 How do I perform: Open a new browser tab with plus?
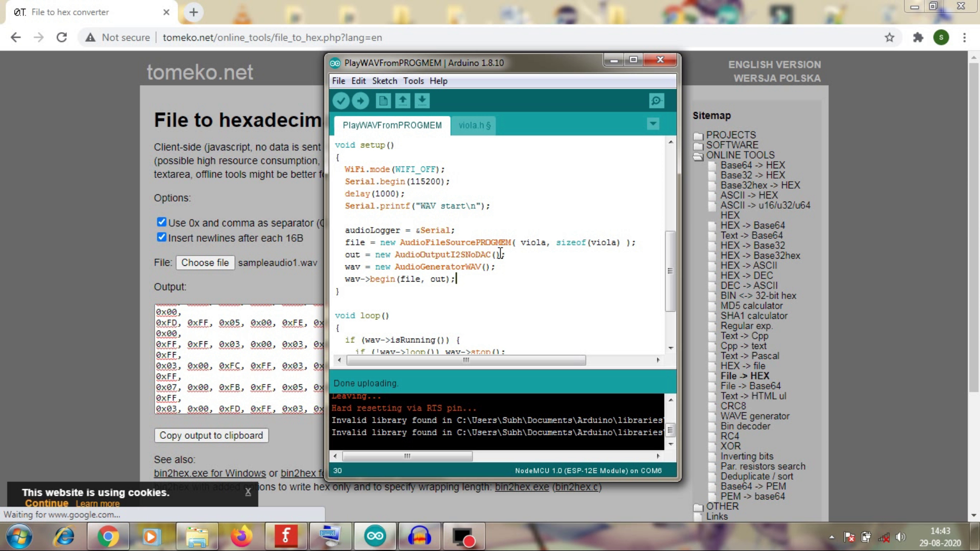[x=193, y=12]
